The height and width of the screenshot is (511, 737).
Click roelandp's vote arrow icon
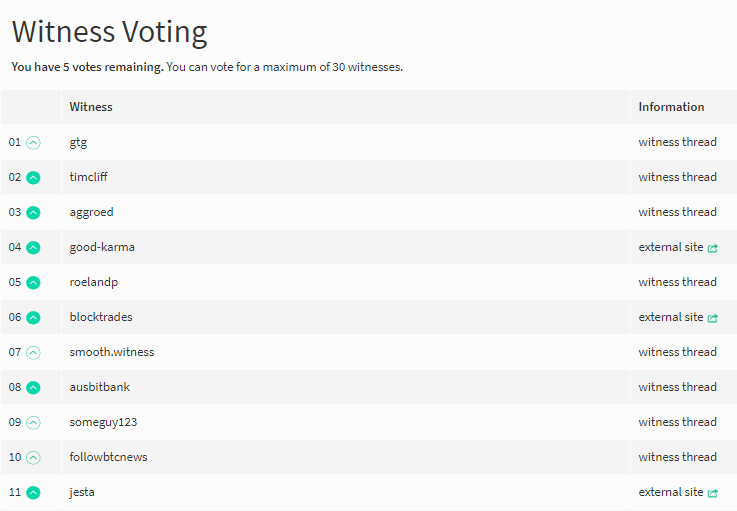[x=33, y=283]
